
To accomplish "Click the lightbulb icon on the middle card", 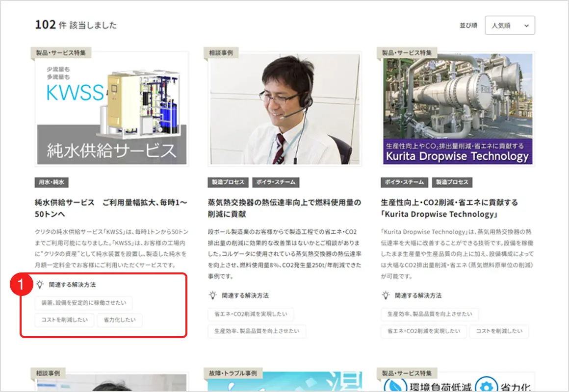I will [x=213, y=295].
